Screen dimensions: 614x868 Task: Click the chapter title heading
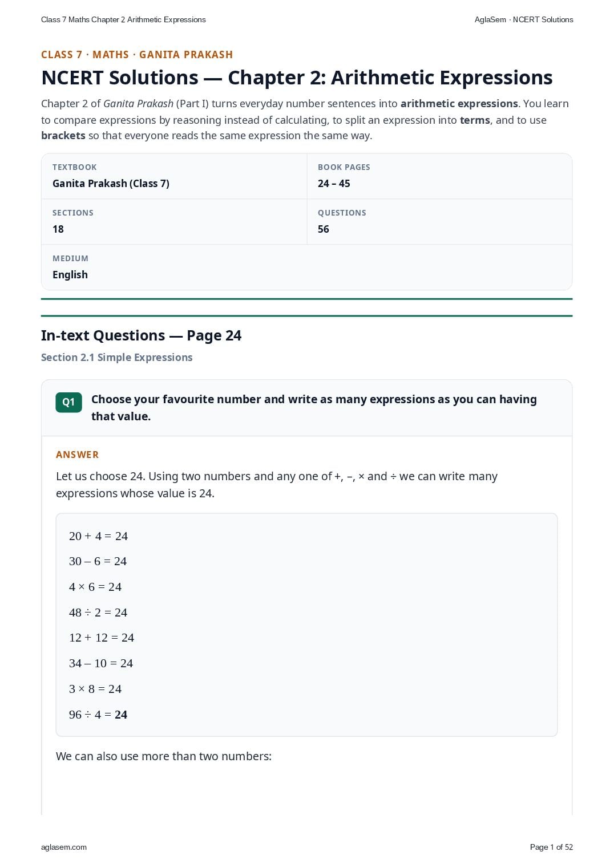pos(297,78)
